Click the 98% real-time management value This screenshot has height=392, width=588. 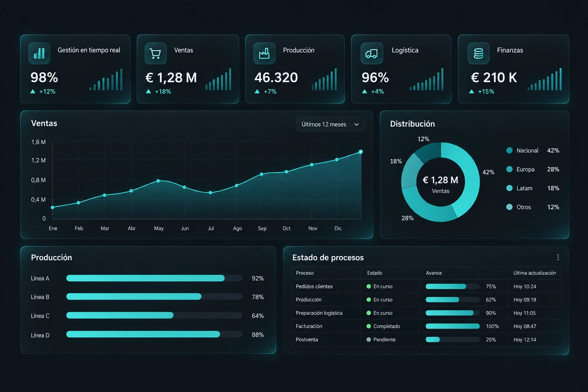tap(44, 78)
